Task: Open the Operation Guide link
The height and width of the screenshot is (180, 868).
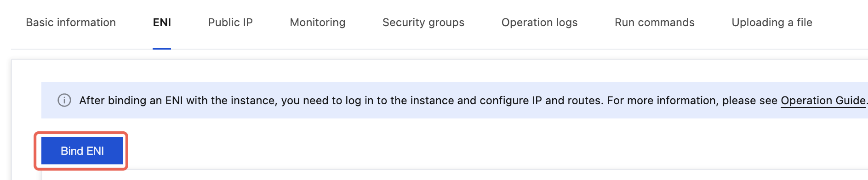Action: [x=823, y=101]
